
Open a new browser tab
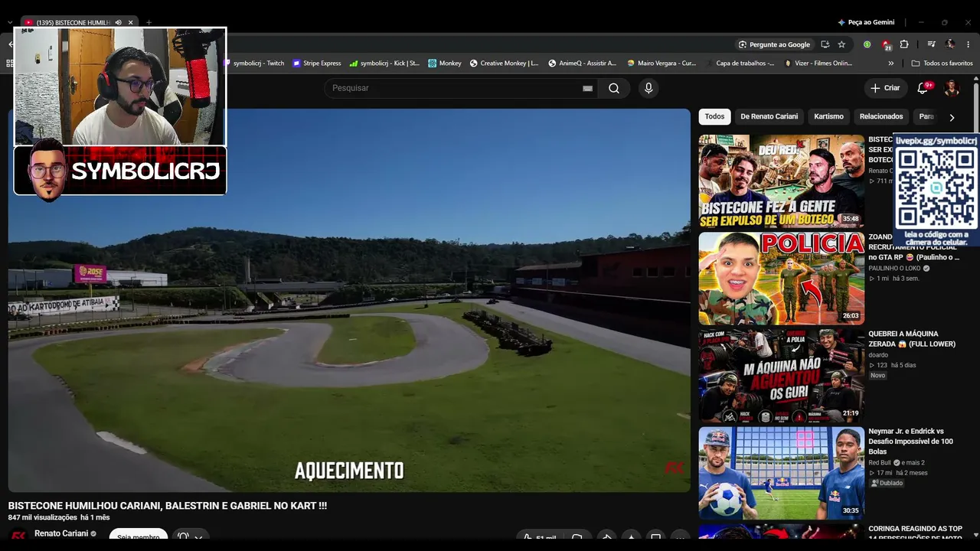click(x=149, y=22)
